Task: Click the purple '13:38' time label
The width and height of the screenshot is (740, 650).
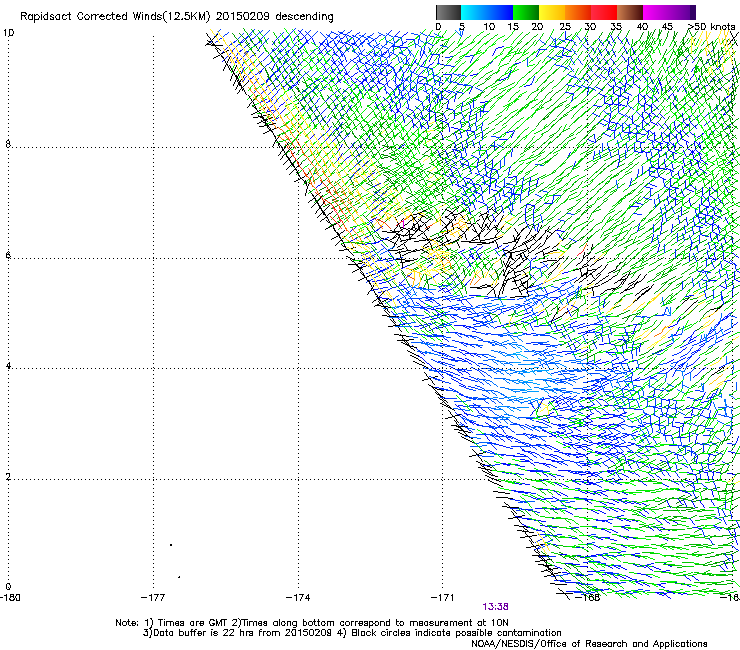Action: pos(495,607)
